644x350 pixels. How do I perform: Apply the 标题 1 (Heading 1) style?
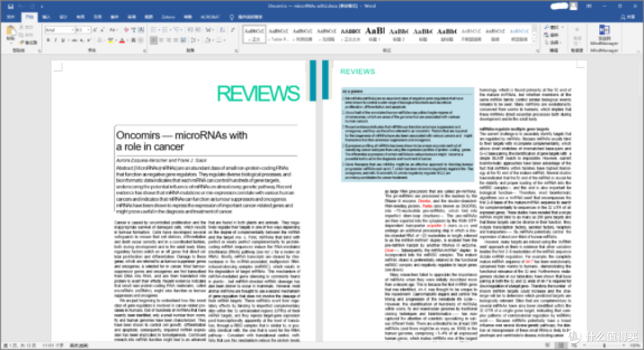(374, 35)
